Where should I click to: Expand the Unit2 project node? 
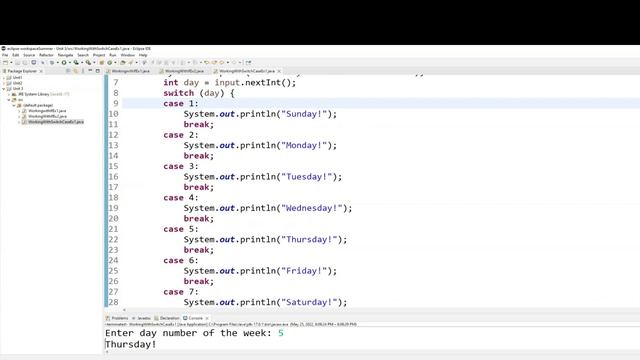click(4, 83)
